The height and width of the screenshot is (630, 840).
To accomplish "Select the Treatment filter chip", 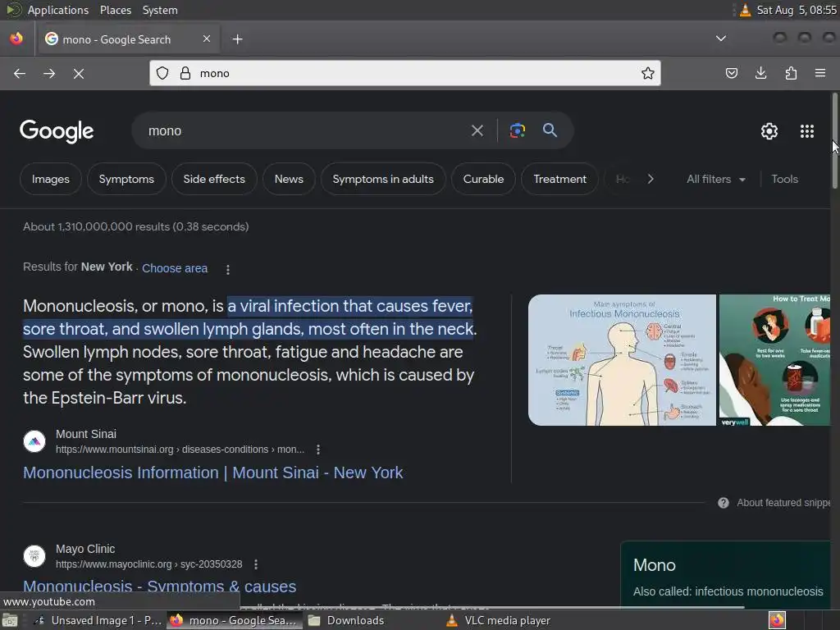I will [x=559, y=179].
